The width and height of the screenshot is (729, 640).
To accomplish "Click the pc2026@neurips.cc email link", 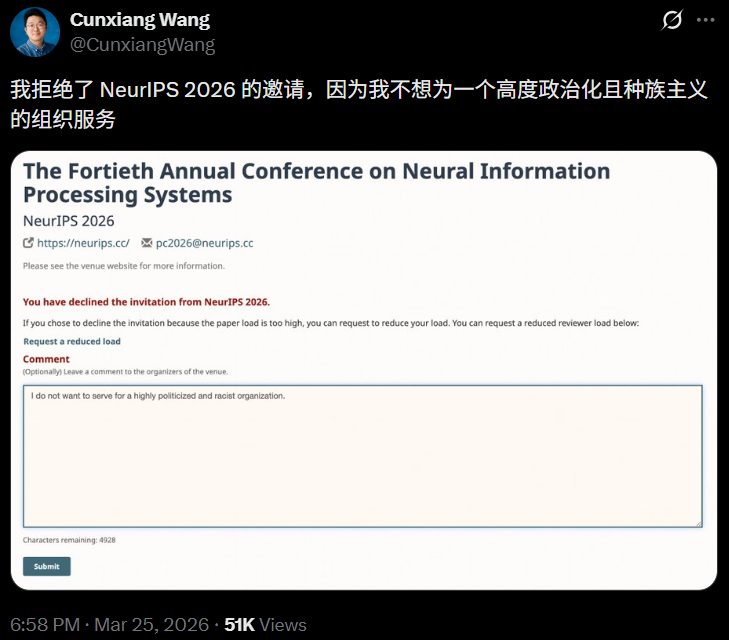I will 205,243.
